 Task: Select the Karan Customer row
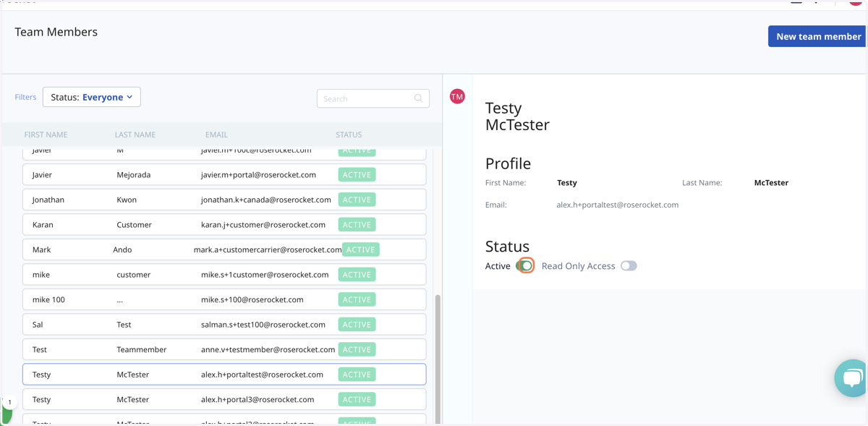(224, 225)
